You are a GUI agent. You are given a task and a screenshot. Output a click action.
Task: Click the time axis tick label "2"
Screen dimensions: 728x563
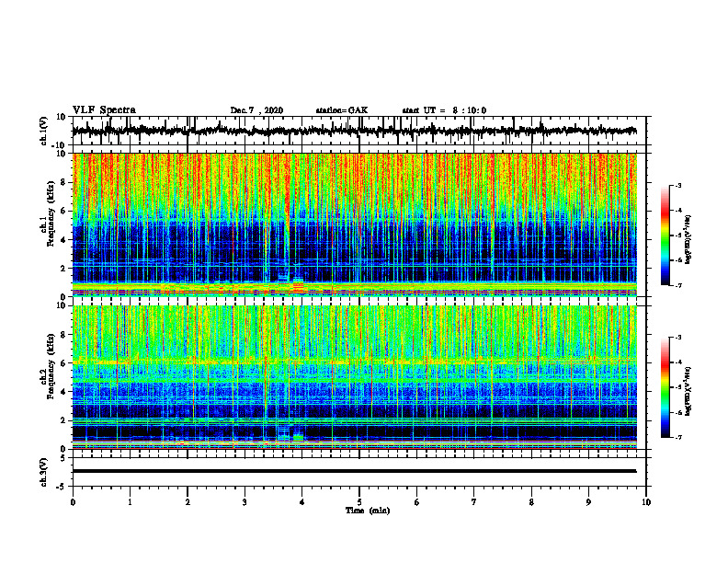pos(188,502)
